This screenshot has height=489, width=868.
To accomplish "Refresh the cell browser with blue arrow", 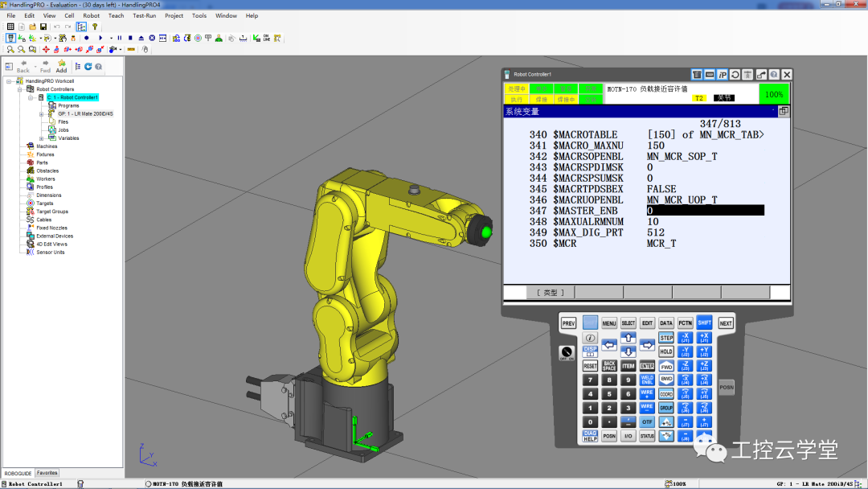I will click(x=88, y=67).
